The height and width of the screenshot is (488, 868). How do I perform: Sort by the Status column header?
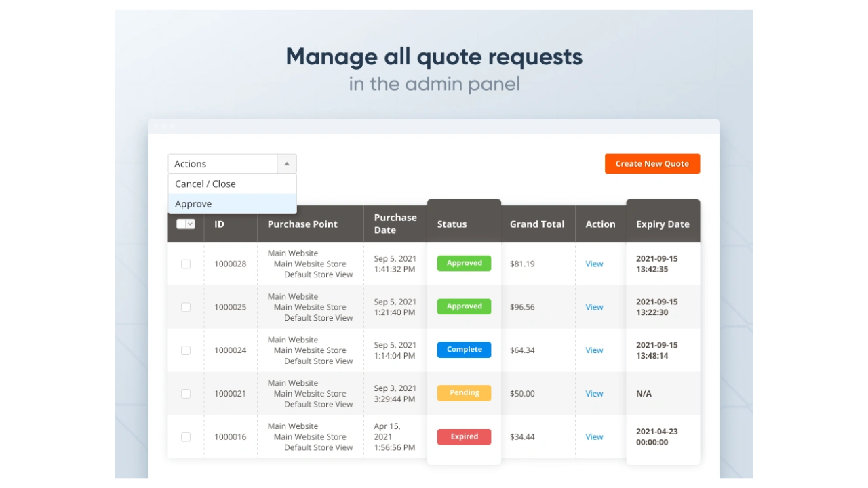coord(452,224)
